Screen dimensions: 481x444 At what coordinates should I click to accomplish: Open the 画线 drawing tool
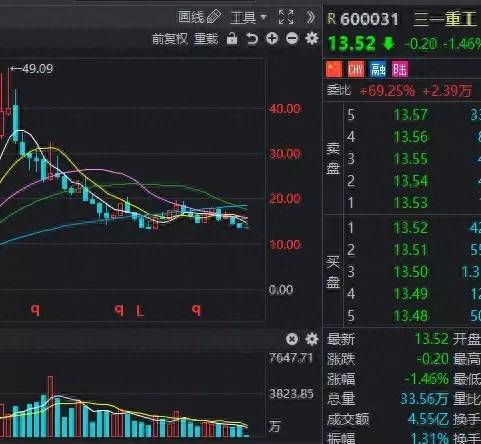[199, 17]
